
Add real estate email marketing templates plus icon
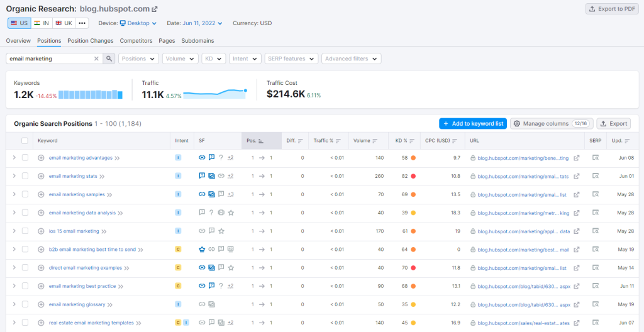tap(41, 323)
